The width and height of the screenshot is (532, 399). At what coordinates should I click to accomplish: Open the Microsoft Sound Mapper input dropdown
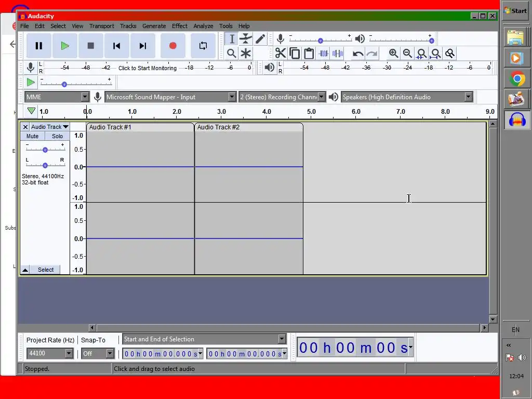170,97
